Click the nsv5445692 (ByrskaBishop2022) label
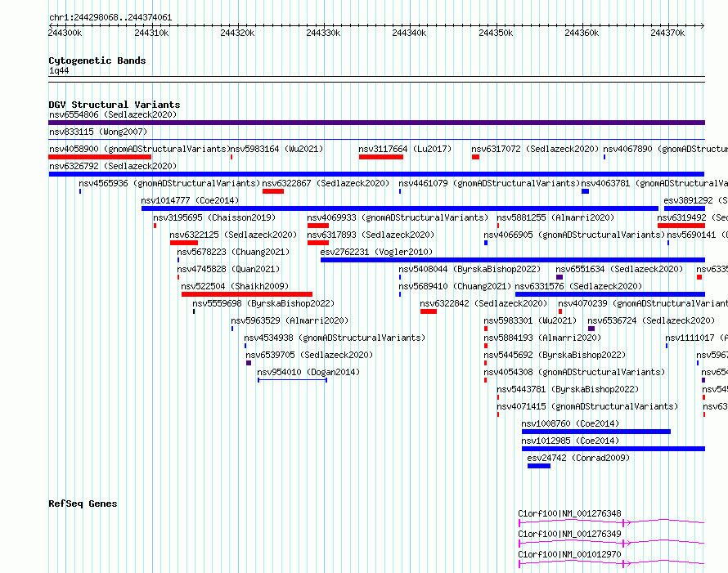728x573 pixels. tap(555, 355)
